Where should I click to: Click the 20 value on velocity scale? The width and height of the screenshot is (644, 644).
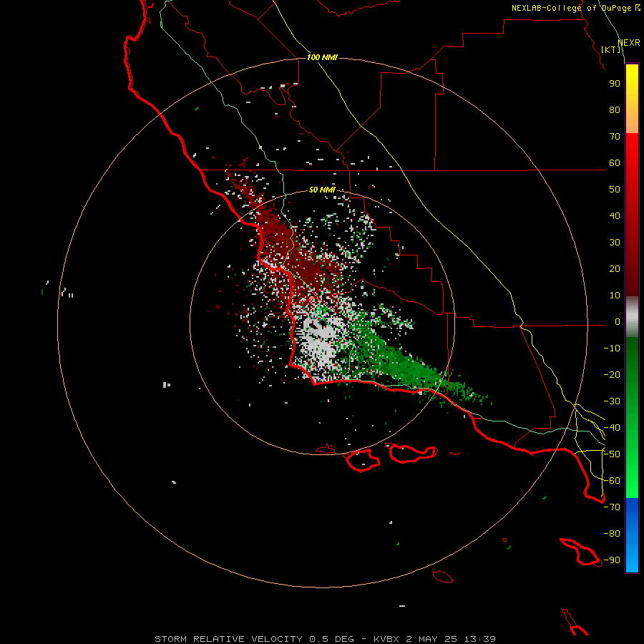point(615,269)
